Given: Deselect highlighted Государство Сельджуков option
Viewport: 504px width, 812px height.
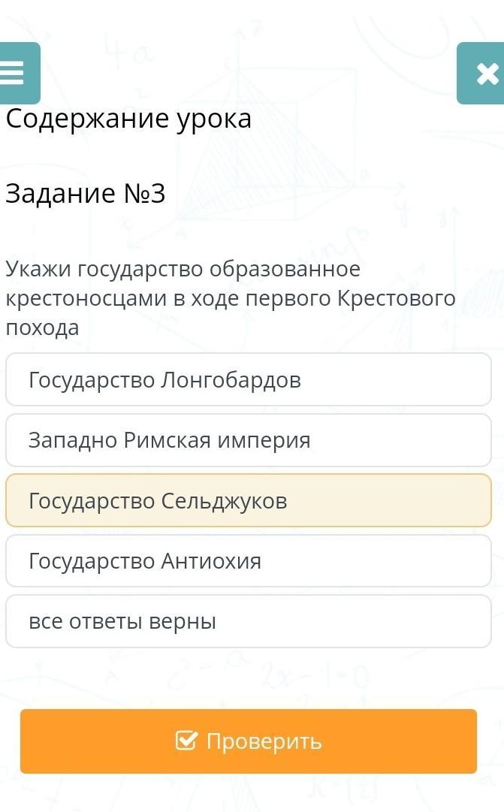Looking at the screenshot, I should coord(248,501).
